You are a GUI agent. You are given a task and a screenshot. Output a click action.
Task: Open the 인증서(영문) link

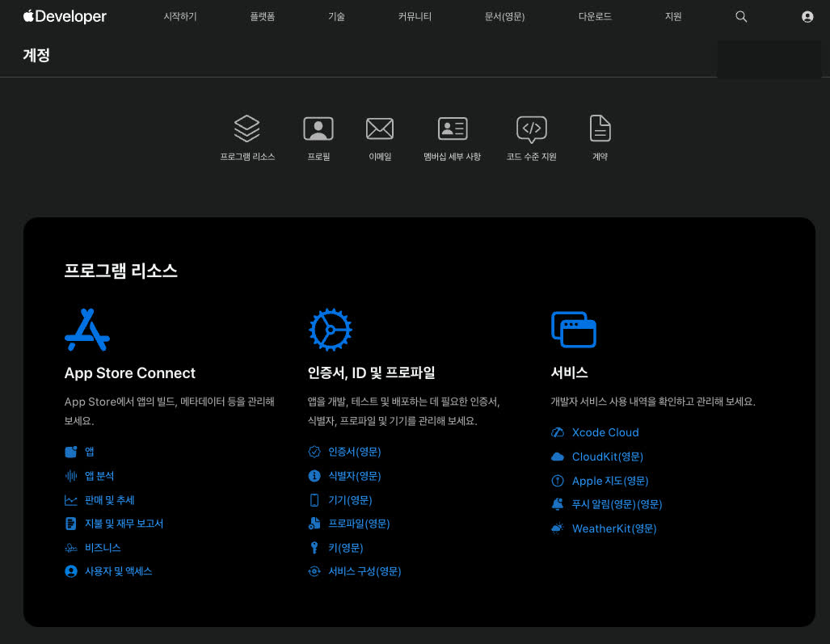click(355, 452)
